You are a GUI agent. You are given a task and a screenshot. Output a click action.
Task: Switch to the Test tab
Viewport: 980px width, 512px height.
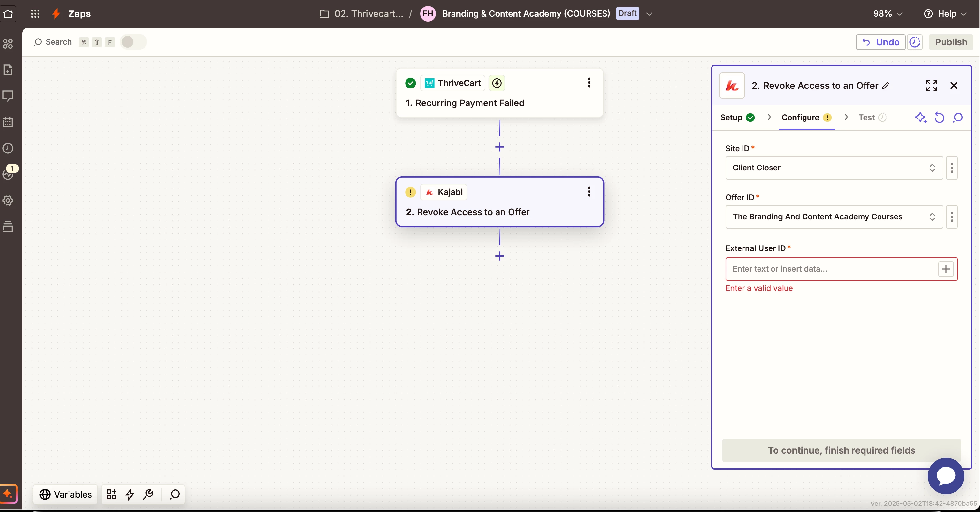(x=872, y=118)
